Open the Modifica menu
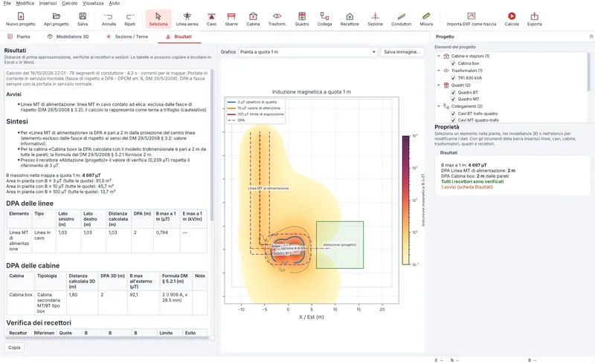 tap(25, 3)
